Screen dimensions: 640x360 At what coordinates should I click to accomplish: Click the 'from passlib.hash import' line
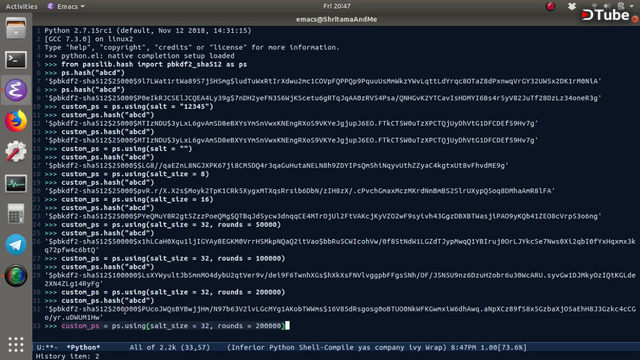146,64
